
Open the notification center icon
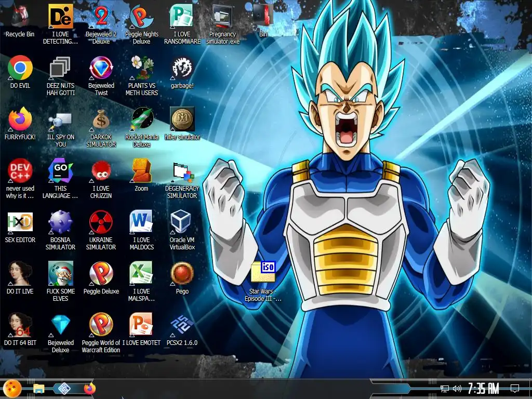tap(515, 389)
